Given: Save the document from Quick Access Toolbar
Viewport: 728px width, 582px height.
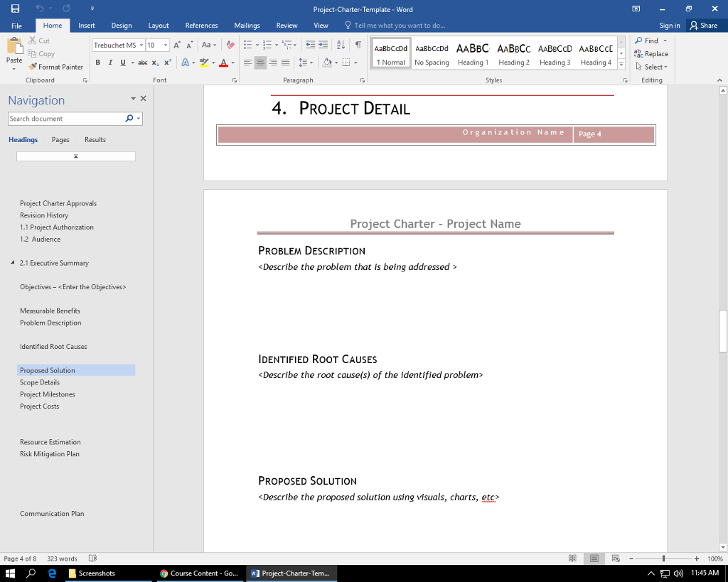Looking at the screenshot, I should 15,9.
